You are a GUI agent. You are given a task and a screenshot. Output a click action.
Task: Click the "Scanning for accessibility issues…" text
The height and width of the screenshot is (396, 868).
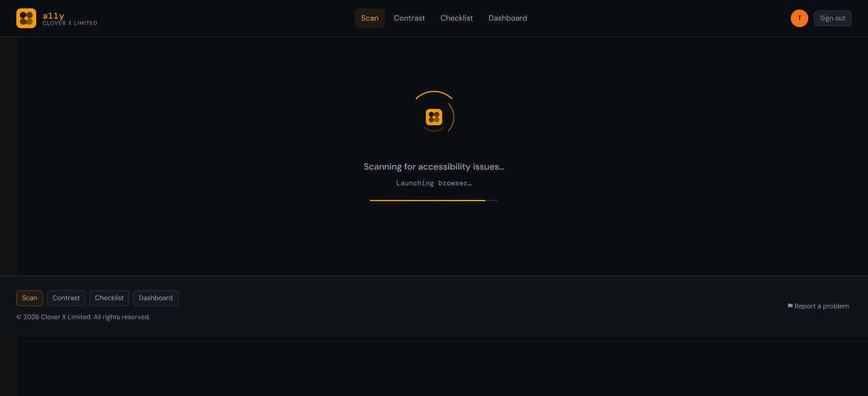(434, 167)
